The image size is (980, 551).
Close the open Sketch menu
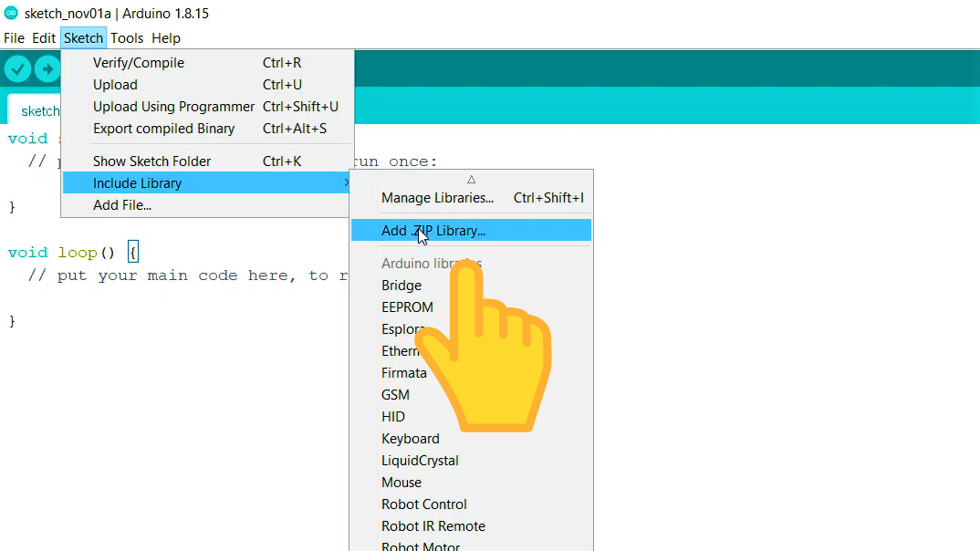click(x=83, y=38)
